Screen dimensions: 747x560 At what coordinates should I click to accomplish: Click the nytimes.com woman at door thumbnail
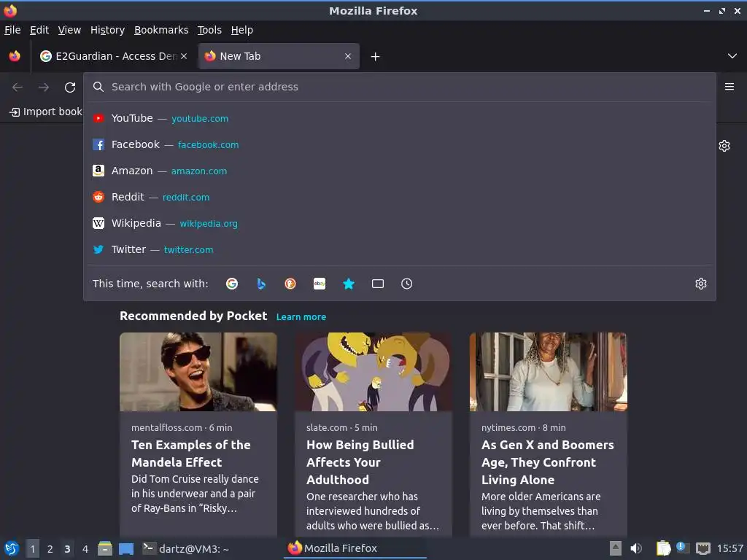pyautogui.click(x=549, y=371)
